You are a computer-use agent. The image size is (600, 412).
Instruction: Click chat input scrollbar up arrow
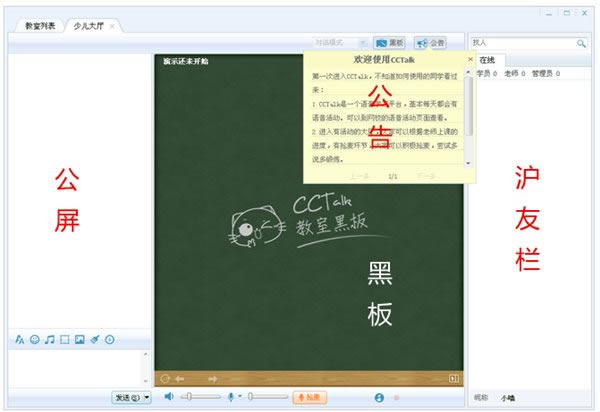[145, 354]
